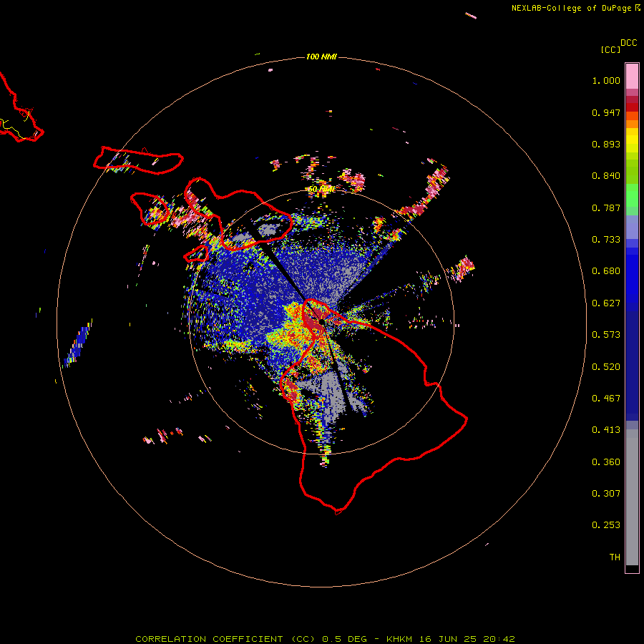Click the 0.627 color scale value
644x644 pixels.
606,303
